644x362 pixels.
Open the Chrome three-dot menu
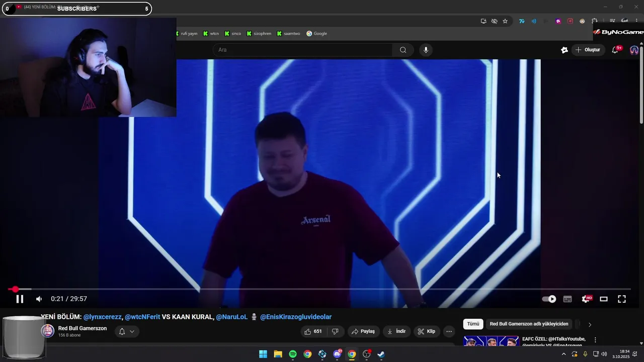(636, 21)
